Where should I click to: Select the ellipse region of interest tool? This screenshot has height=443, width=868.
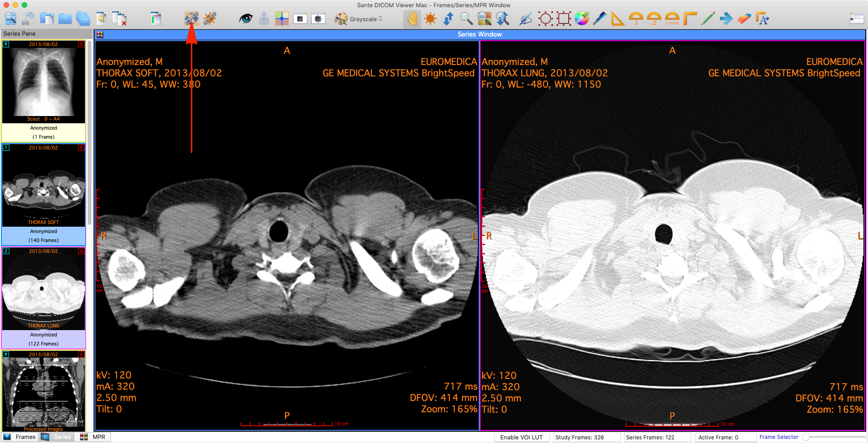click(x=545, y=19)
